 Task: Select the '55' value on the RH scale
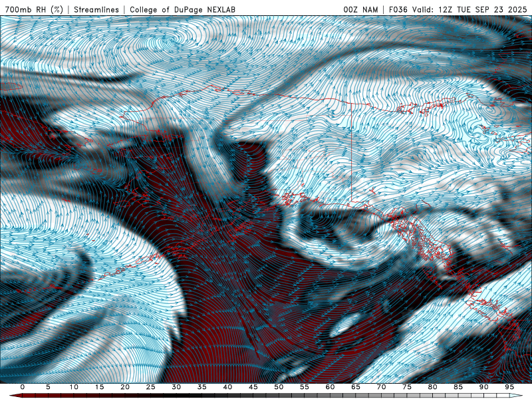305,387
